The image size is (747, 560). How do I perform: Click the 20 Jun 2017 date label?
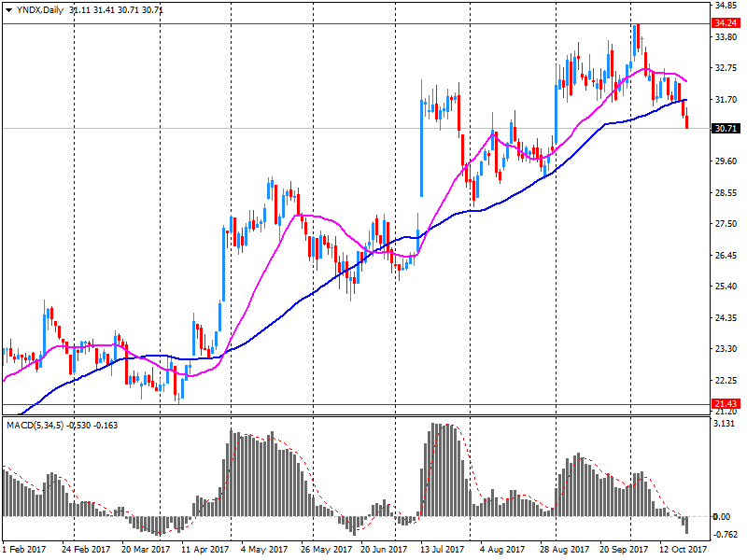(x=384, y=550)
